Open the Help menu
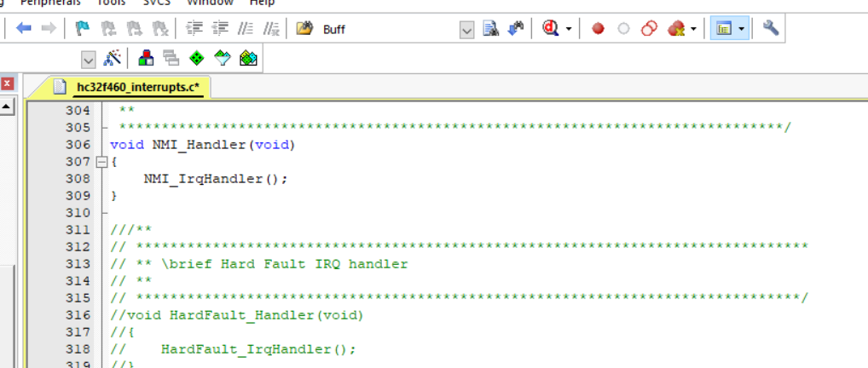This screenshot has width=868, height=368. [262, 3]
